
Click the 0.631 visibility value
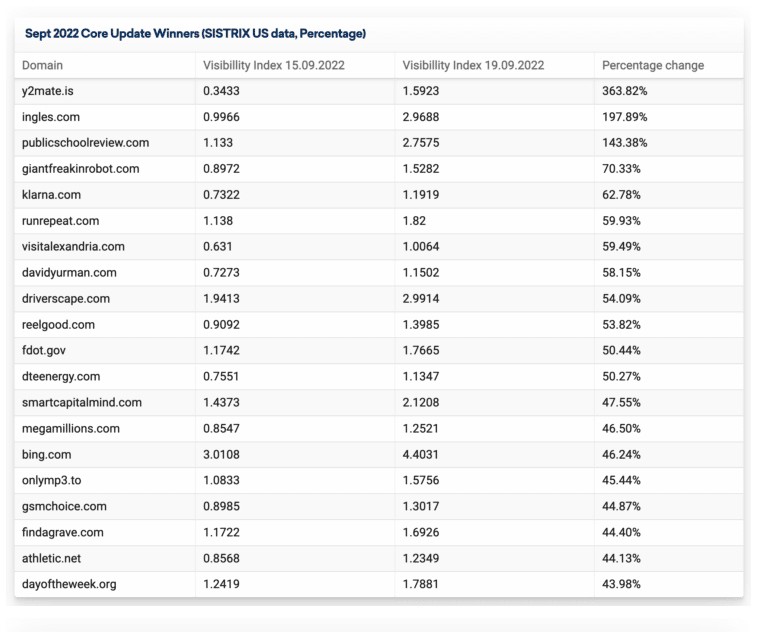click(217, 247)
